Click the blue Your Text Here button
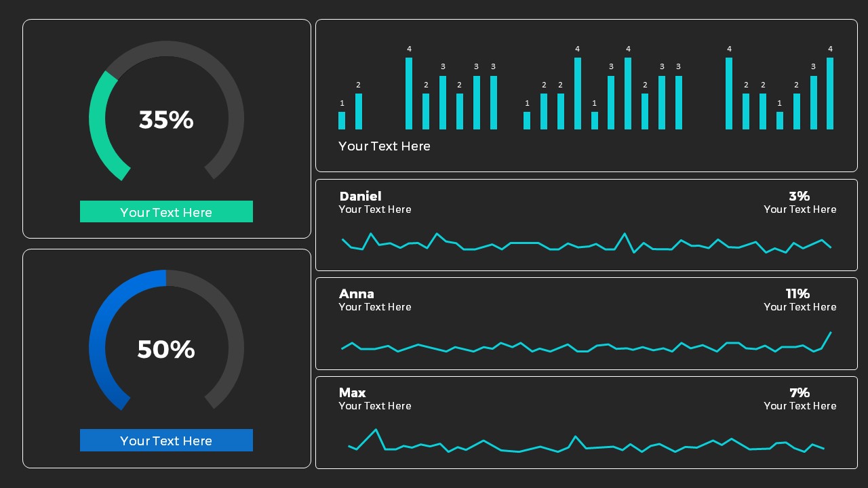 point(166,440)
